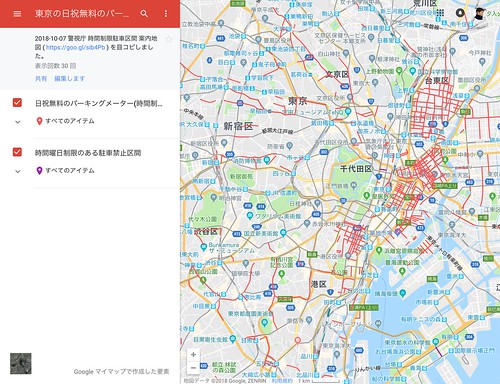Open the goo.gl/sib4Pb hyperlink
The width and height of the screenshot is (500, 384).
(75, 47)
